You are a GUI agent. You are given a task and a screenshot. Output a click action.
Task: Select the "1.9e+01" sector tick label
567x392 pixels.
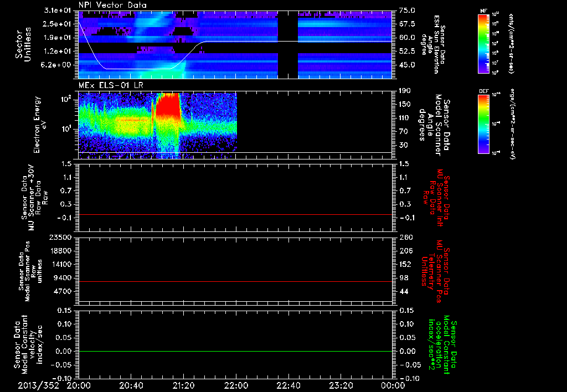click(x=57, y=38)
